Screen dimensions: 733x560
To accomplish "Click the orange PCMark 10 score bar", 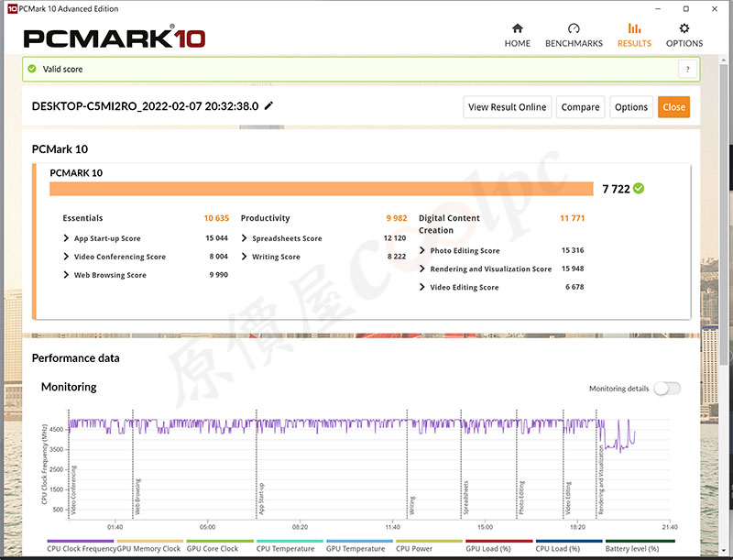I will (322, 189).
